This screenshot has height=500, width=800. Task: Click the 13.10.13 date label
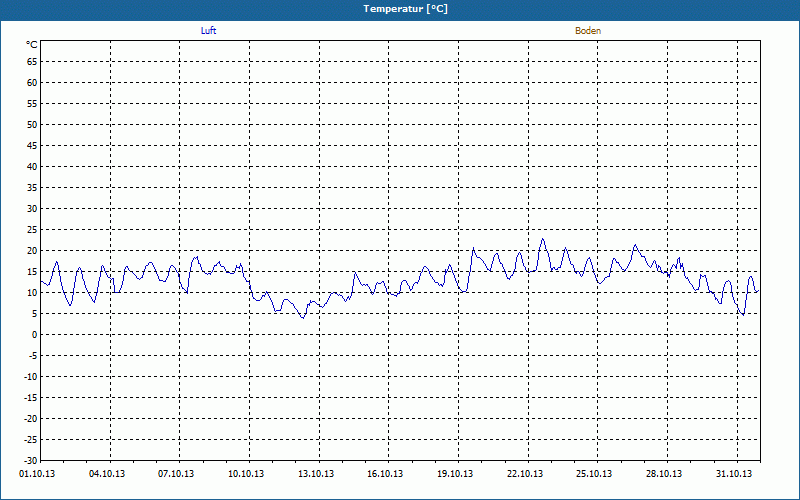[316, 474]
